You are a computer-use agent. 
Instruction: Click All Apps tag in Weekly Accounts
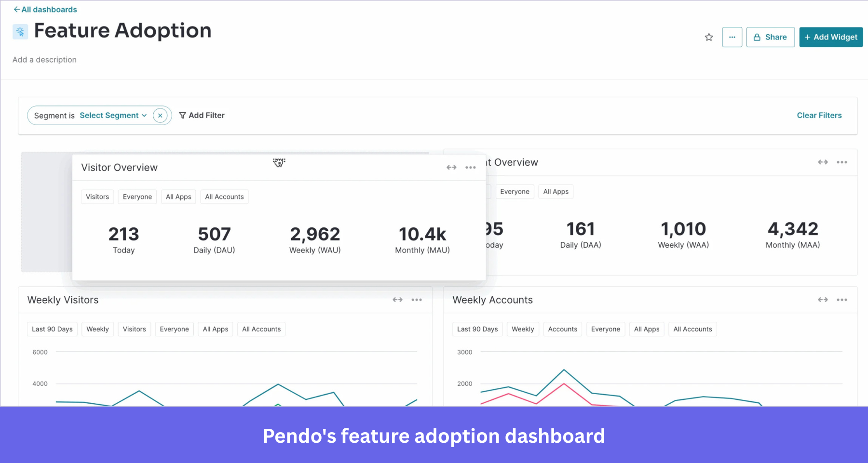point(647,329)
